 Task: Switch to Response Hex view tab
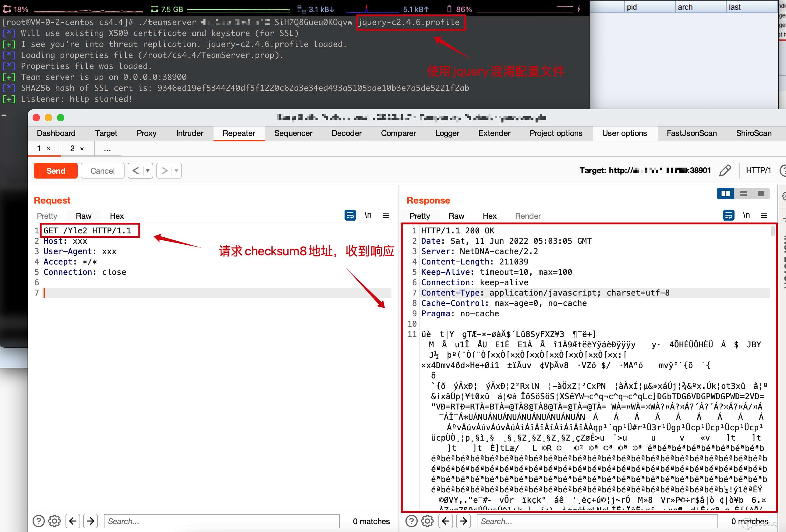point(489,216)
